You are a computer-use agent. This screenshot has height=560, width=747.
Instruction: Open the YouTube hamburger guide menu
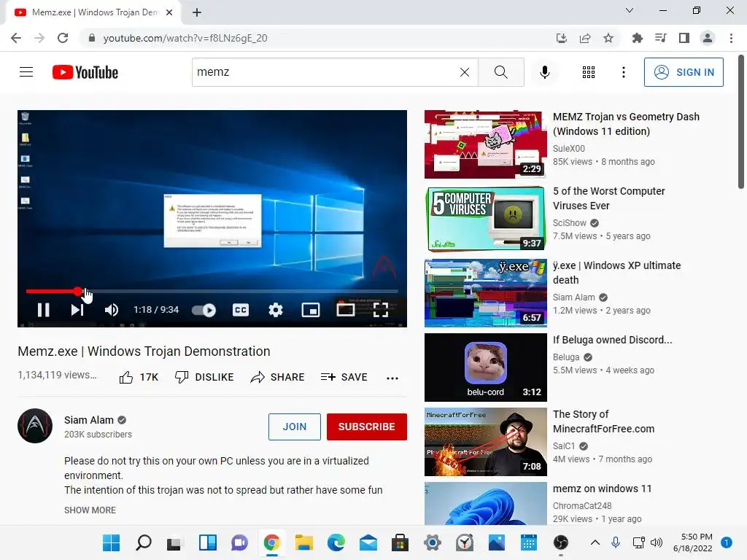point(26,72)
